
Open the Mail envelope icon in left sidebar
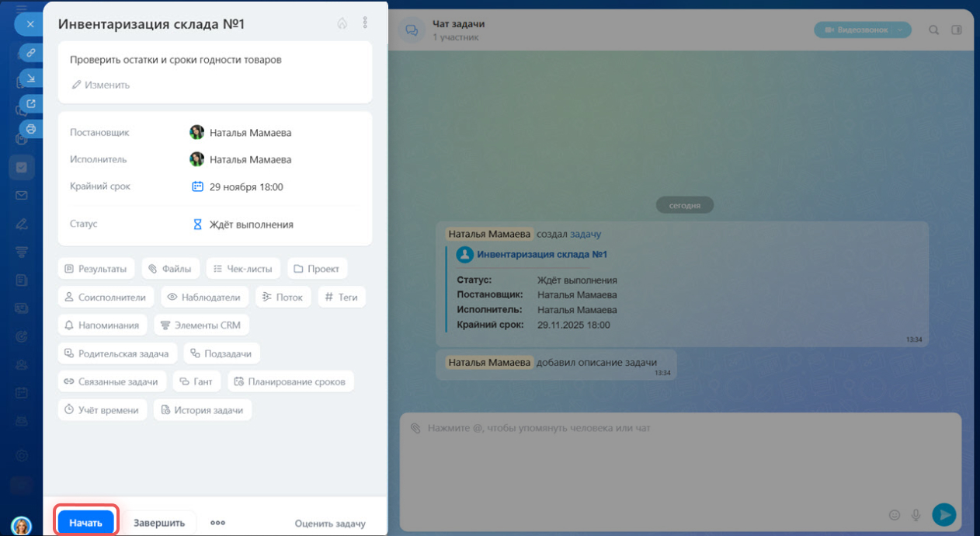[x=22, y=195]
